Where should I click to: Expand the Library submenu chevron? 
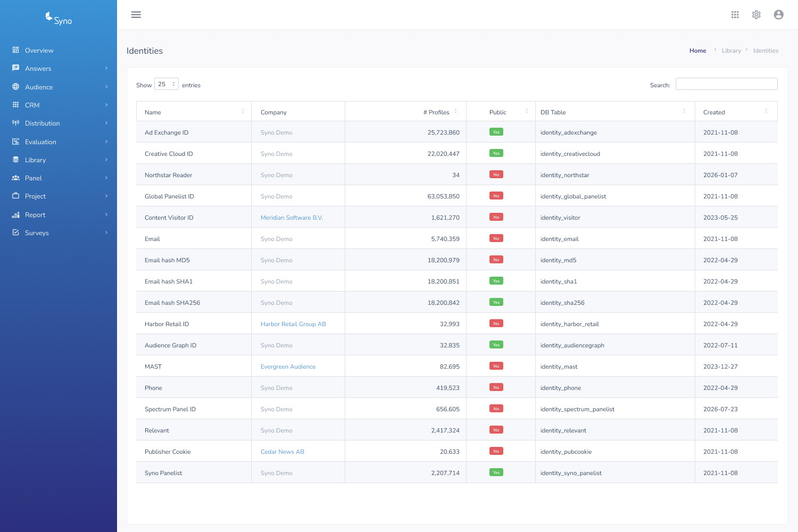[x=106, y=160]
